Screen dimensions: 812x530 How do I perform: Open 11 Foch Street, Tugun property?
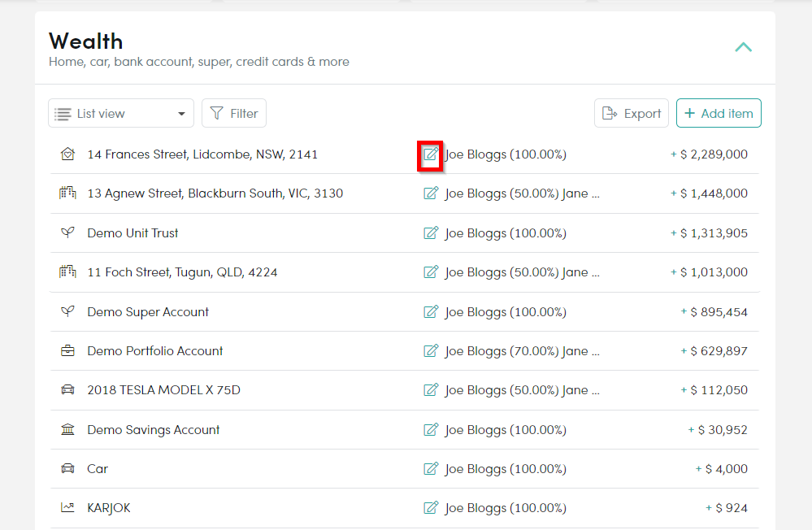pos(182,272)
